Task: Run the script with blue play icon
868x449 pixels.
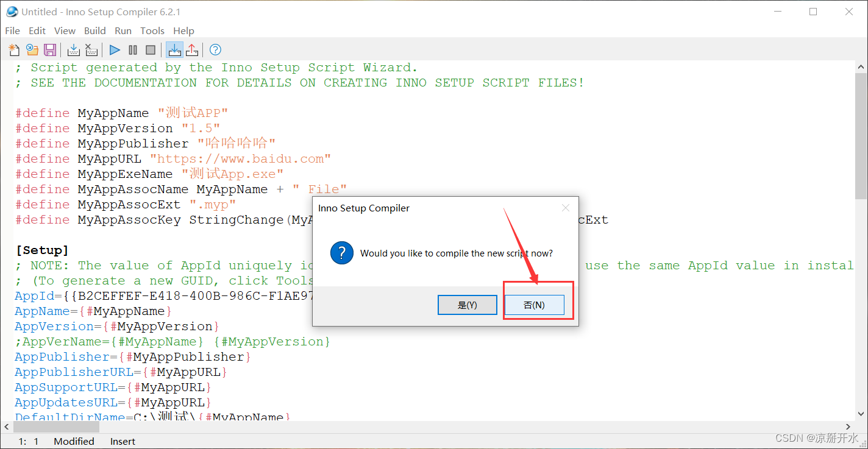Action: point(115,50)
